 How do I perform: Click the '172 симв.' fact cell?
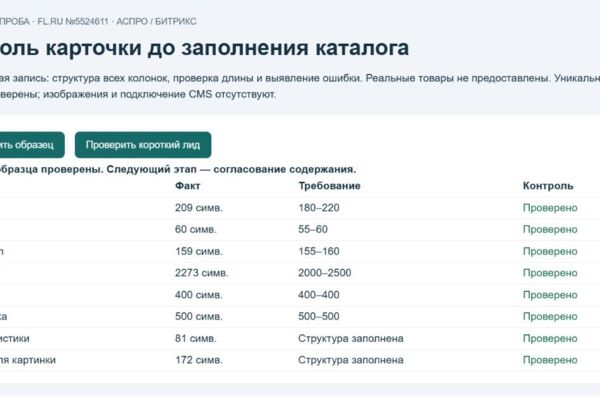[x=199, y=360]
